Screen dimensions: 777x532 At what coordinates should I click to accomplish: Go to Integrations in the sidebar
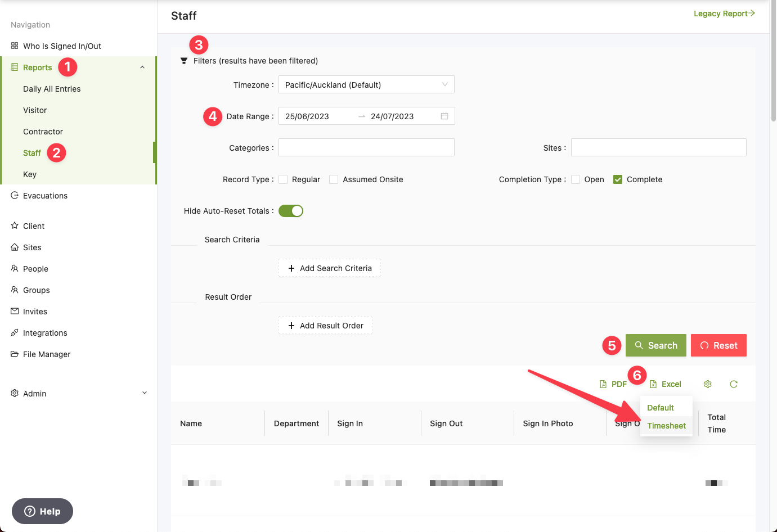point(45,333)
